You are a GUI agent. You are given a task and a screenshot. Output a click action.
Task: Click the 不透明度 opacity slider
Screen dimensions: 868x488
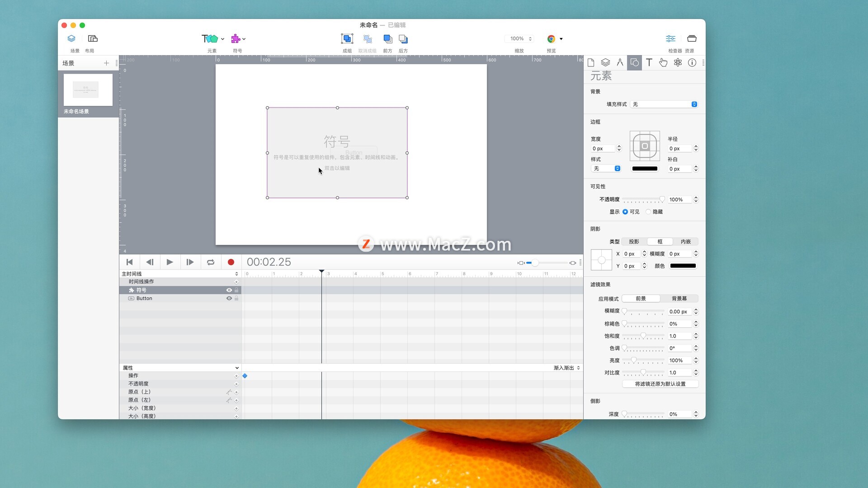[x=643, y=199]
